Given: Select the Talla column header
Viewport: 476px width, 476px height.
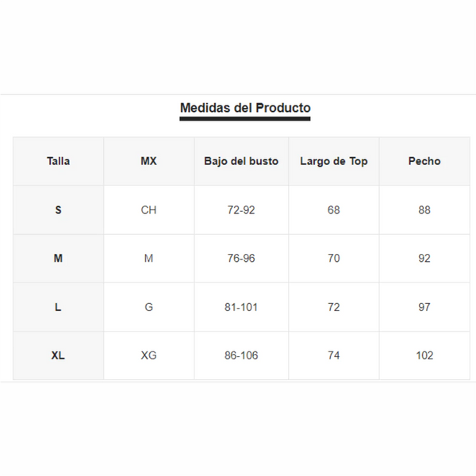Looking at the screenshot, I should pos(58,161).
